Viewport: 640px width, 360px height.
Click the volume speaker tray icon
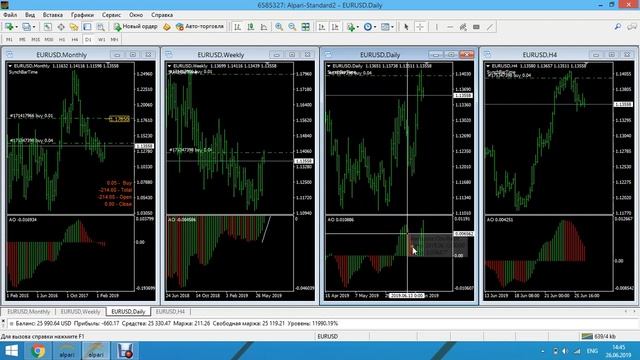tap(565, 351)
